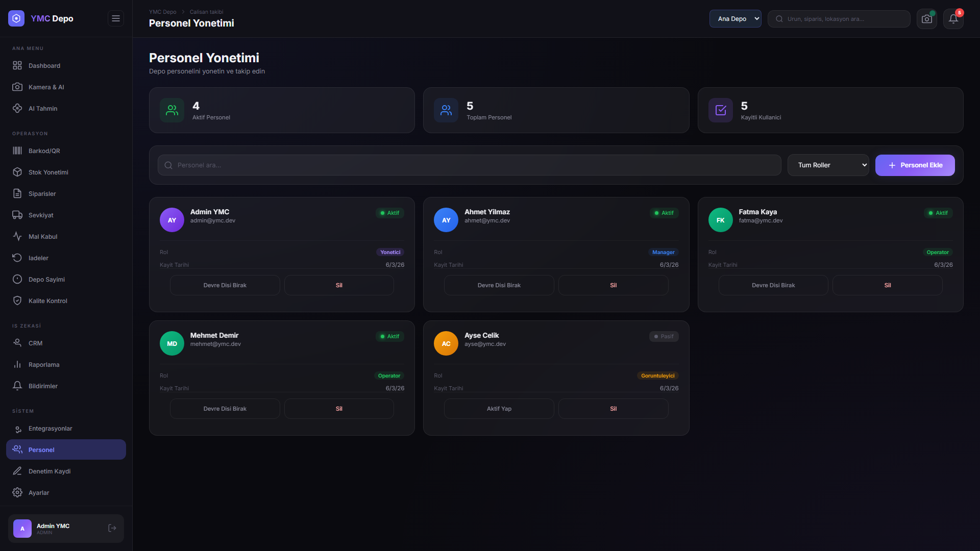Click the YMC Depo logo icon
Viewport: 980px width, 551px height.
click(16, 18)
